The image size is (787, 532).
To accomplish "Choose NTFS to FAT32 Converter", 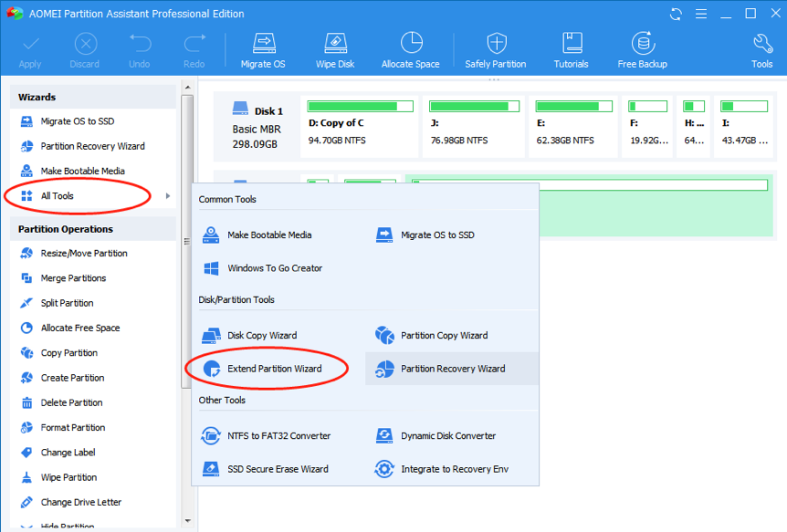I will [278, 436].
